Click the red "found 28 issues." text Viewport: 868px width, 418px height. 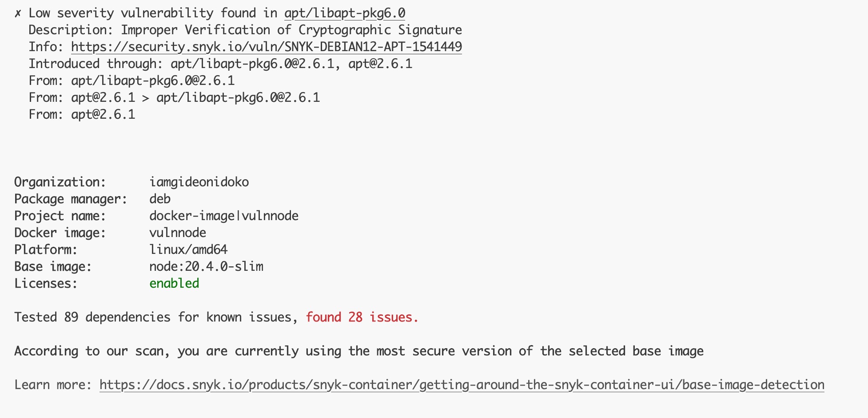[x=362, y=317]
